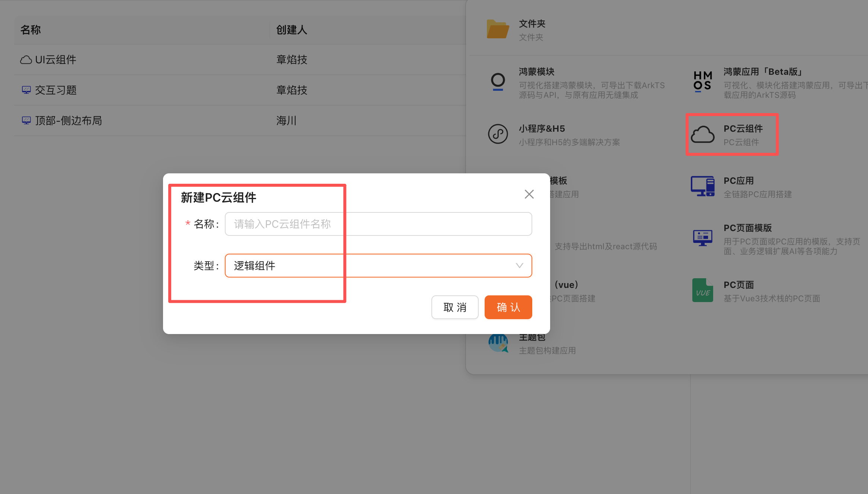Click the 小程序&H5 link icon

pos(498,134)
